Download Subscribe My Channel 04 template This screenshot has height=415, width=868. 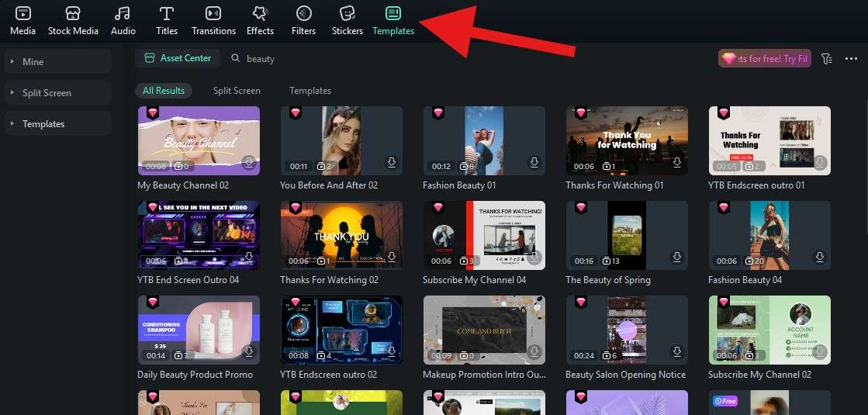coord(534,257)
